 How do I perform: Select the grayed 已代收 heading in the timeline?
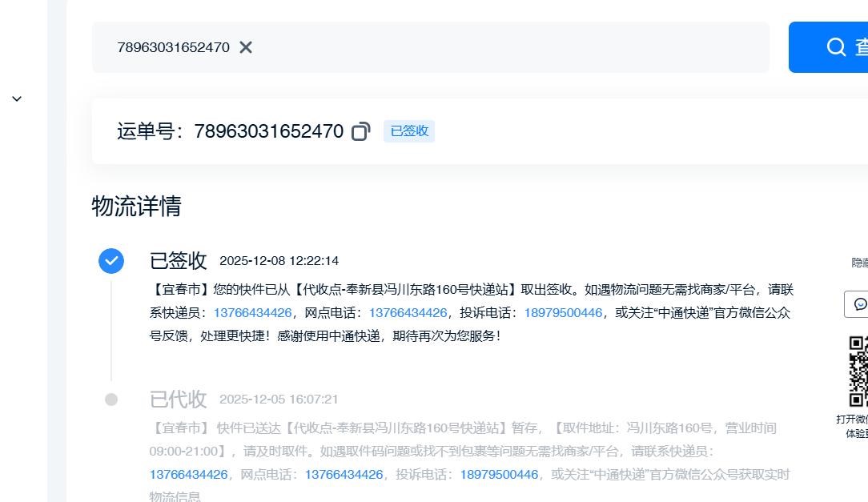click(x=178, y=400)
